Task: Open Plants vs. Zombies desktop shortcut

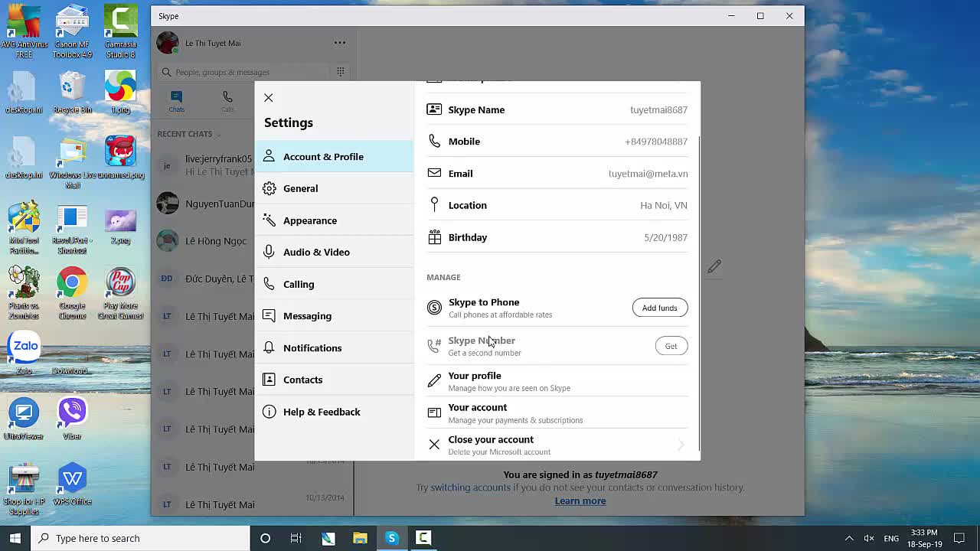Action: (24, 293)
